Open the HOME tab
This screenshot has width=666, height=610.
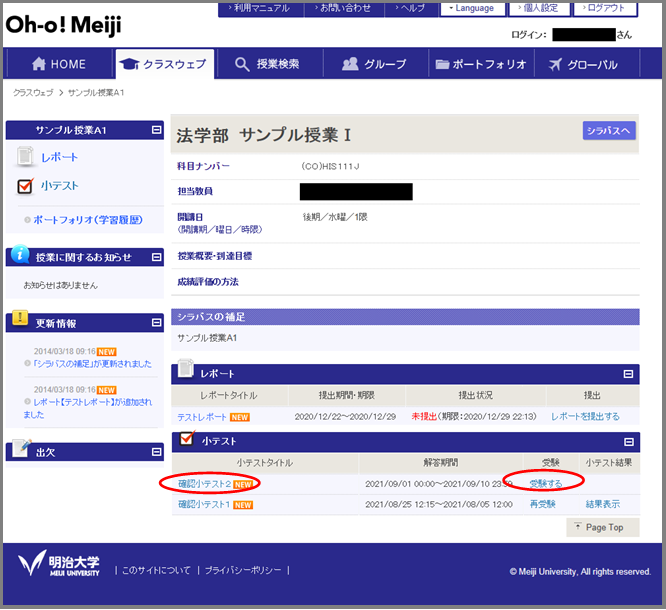59,64
